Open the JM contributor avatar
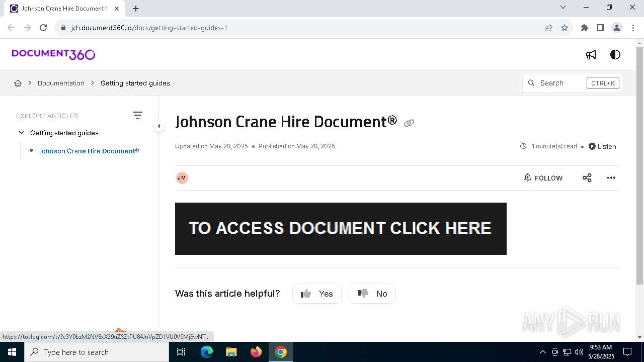 (x=182, y=178)
